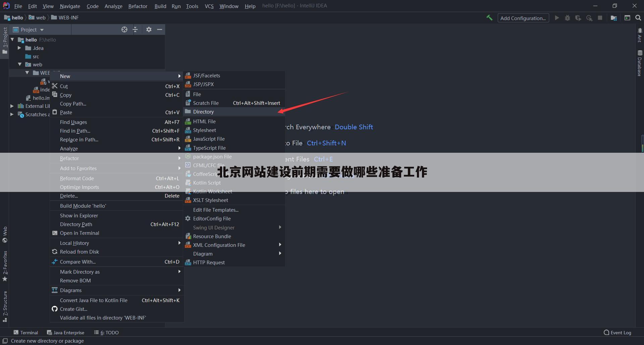644x345 pixels.
Task: Open the Tools menu
Action: 192,6
